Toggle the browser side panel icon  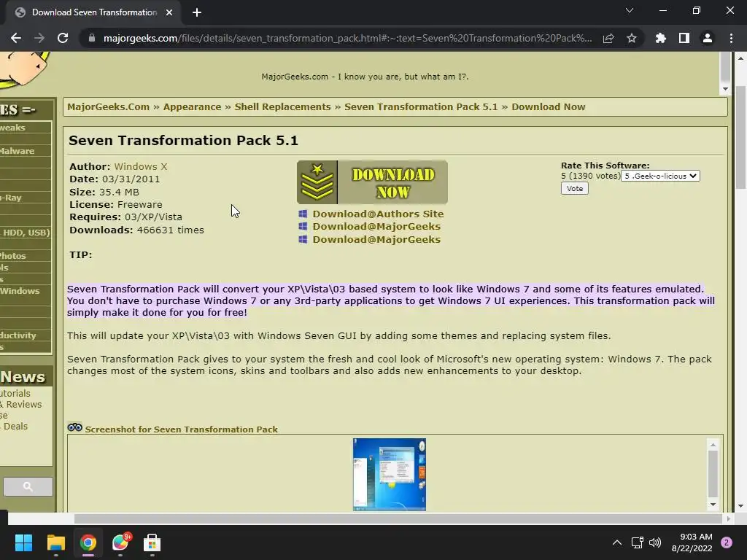click(x=684, y=38)
